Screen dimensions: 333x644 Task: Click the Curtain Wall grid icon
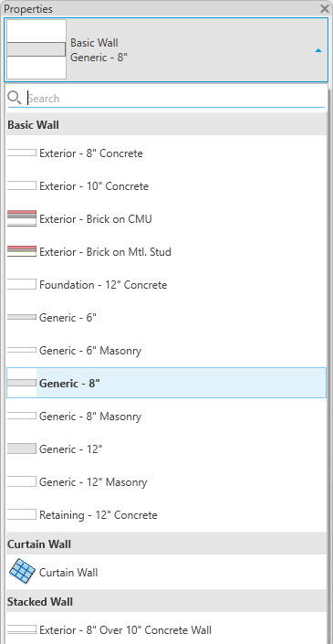coord(22,572)
